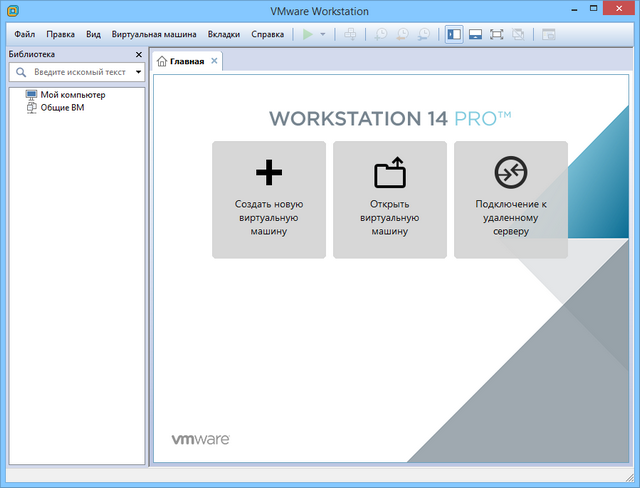Enter full screen mode from toolbar

point(497,34)
